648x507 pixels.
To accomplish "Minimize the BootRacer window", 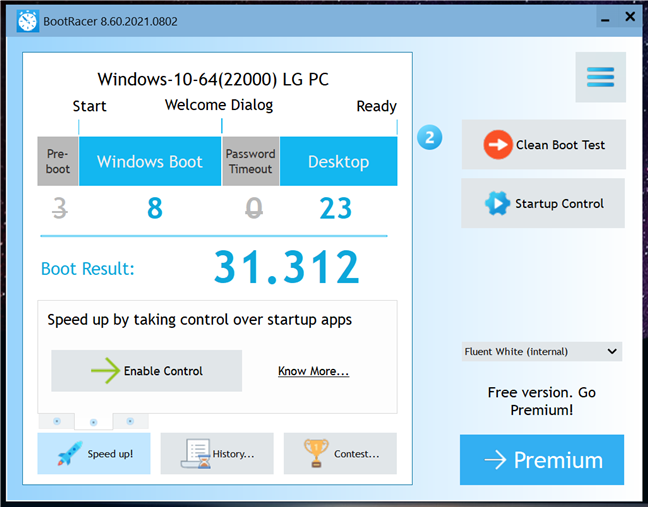I will pos(605,19).
